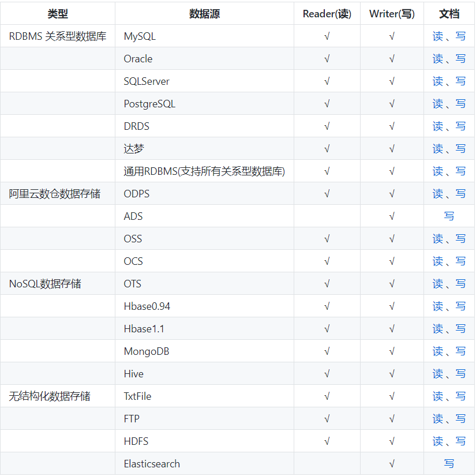Open the MongoDB write (写) doc link

click(x=460, y=351)
